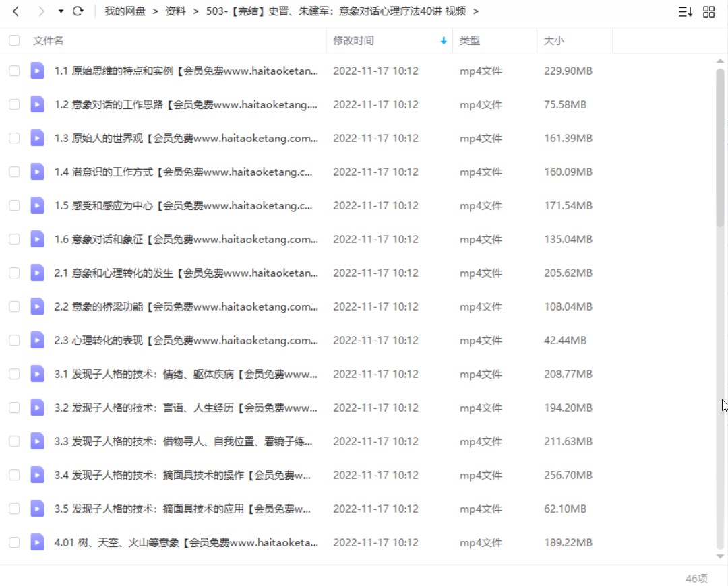728x586 pixels.
Task: Click size value 62.10MB
Action: coord(565,509)
